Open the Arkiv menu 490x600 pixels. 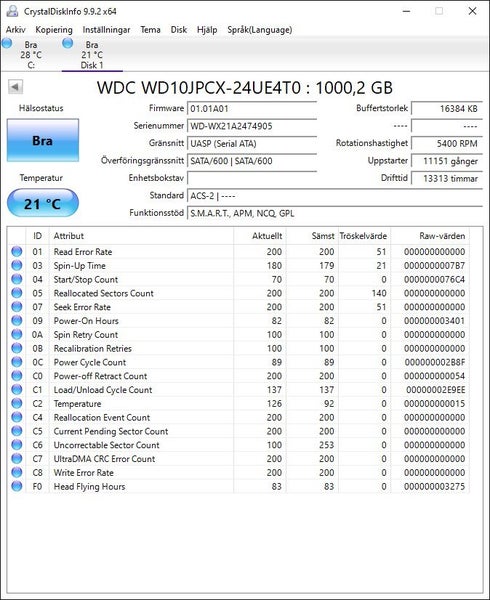pos(16,29)
